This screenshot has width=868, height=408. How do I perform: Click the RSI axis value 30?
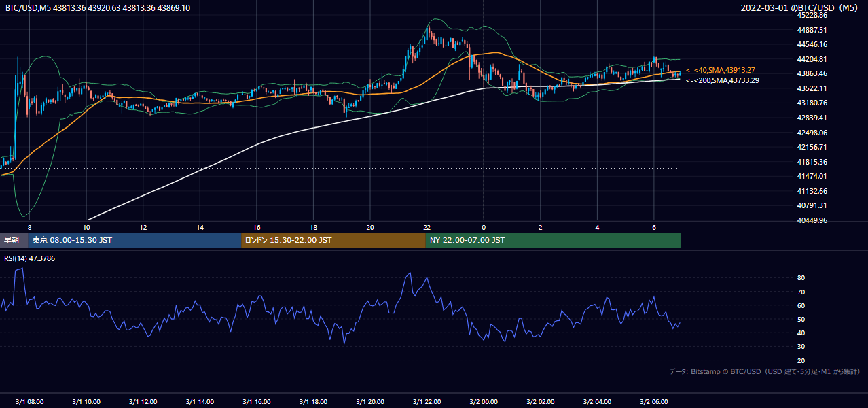[801, 347]
